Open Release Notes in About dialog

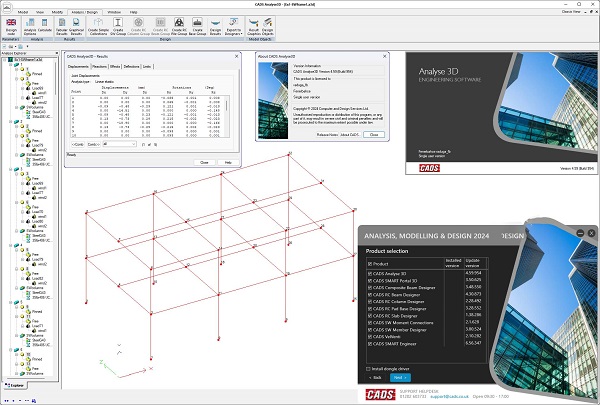[327, 135]
